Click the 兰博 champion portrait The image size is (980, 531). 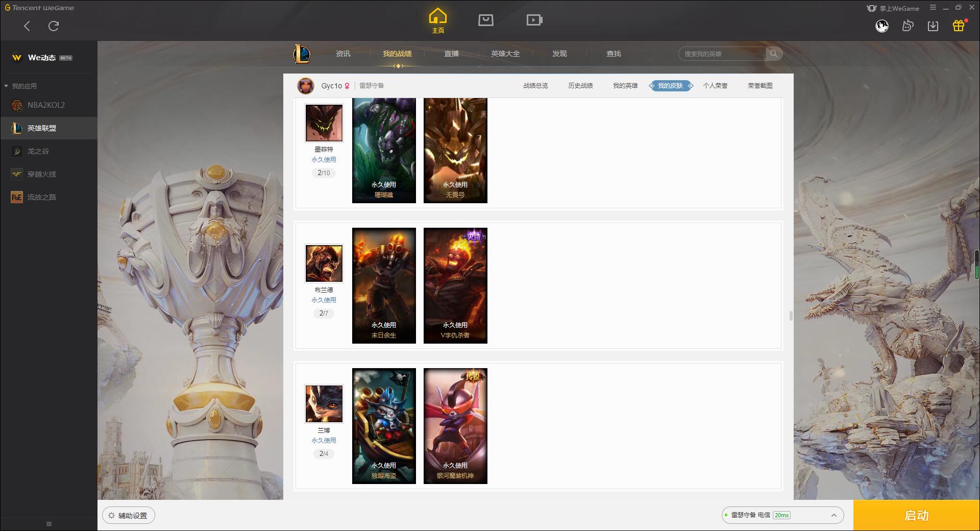(324, 403)
